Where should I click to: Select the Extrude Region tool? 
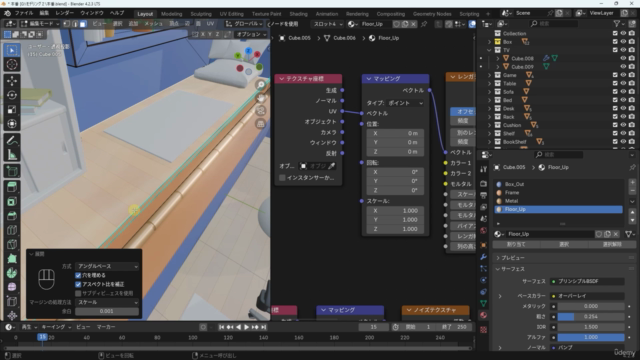tap(12, 187)
